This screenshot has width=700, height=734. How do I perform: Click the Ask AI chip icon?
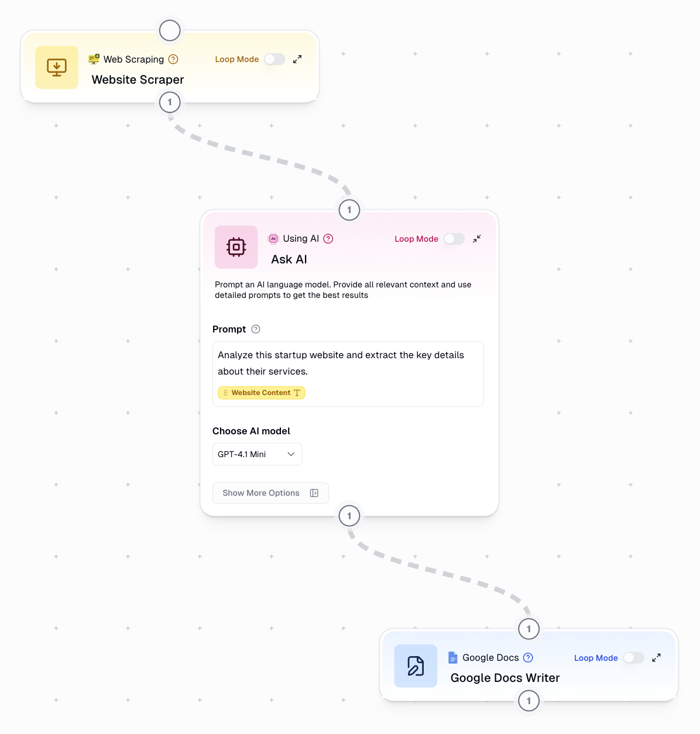point(236,247)
